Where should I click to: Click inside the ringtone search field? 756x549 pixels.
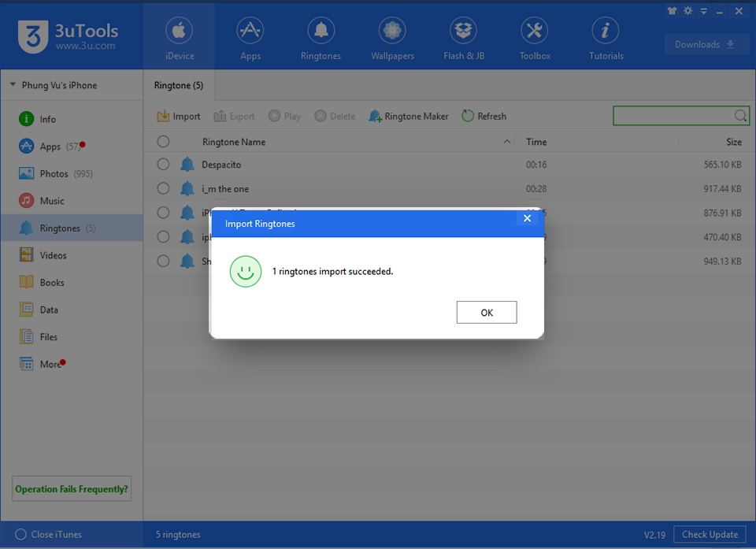[673, 116]
